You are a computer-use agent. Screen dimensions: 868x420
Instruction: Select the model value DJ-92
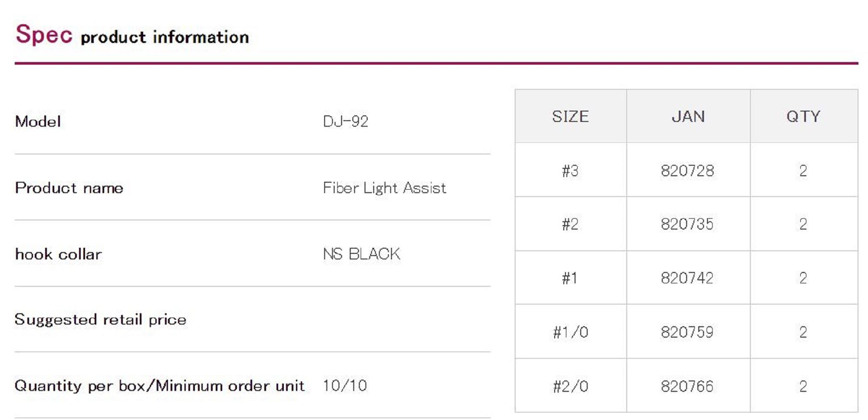tap(345, 121)
